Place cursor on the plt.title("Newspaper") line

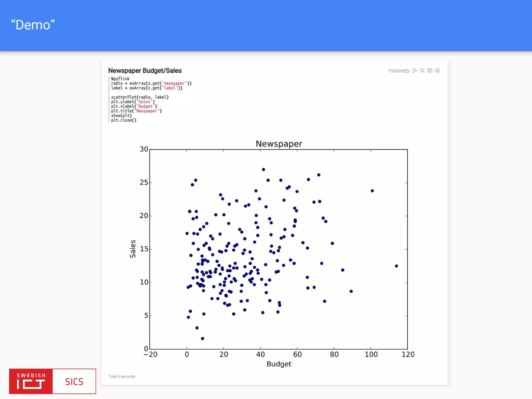tap(136, 111)
